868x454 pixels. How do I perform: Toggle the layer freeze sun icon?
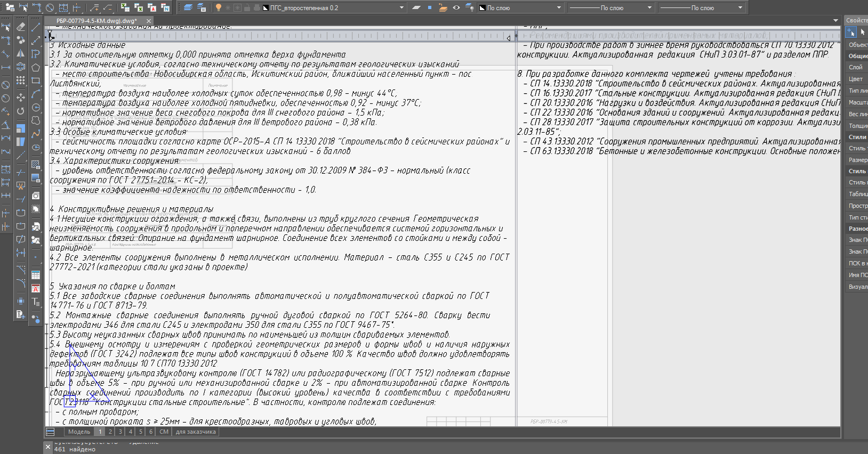coord(228,7)
